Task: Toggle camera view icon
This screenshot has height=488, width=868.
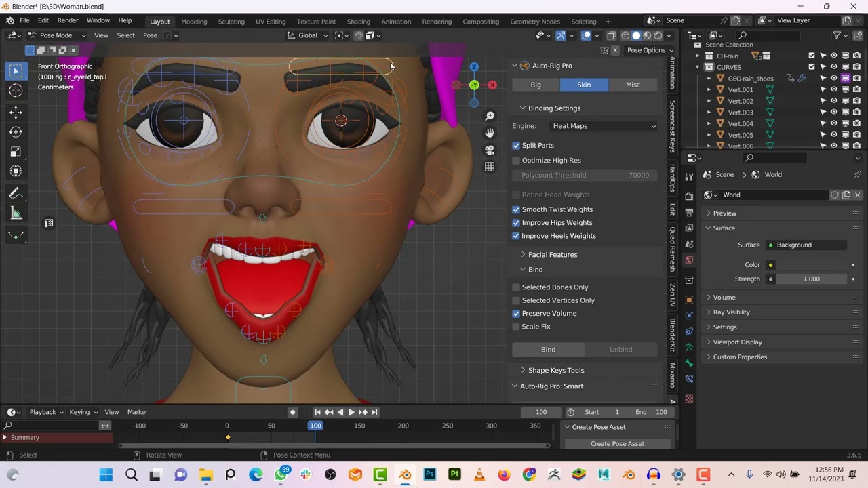Action: point(490,150)
